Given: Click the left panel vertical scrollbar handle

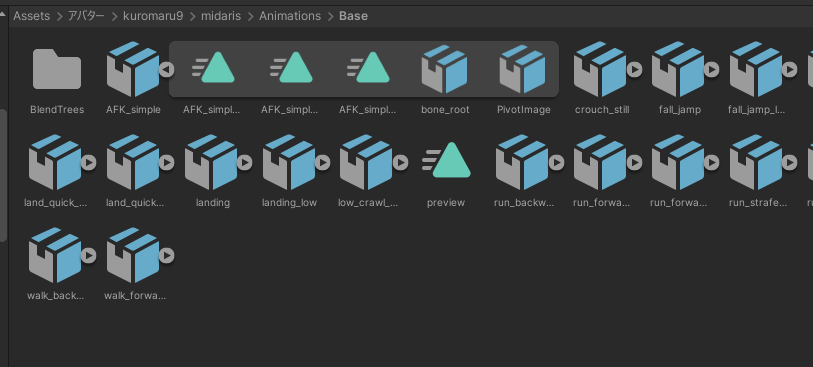Looking at the screenshot, I should click(x=3, y=175).
